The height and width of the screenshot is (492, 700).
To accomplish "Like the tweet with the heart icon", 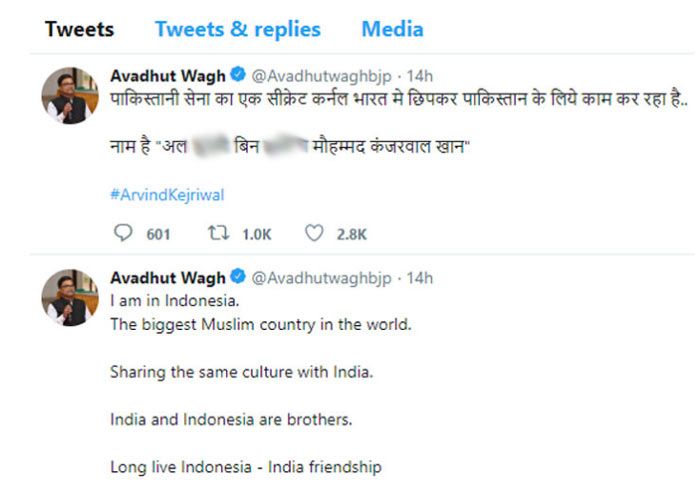I will point(314,233).
